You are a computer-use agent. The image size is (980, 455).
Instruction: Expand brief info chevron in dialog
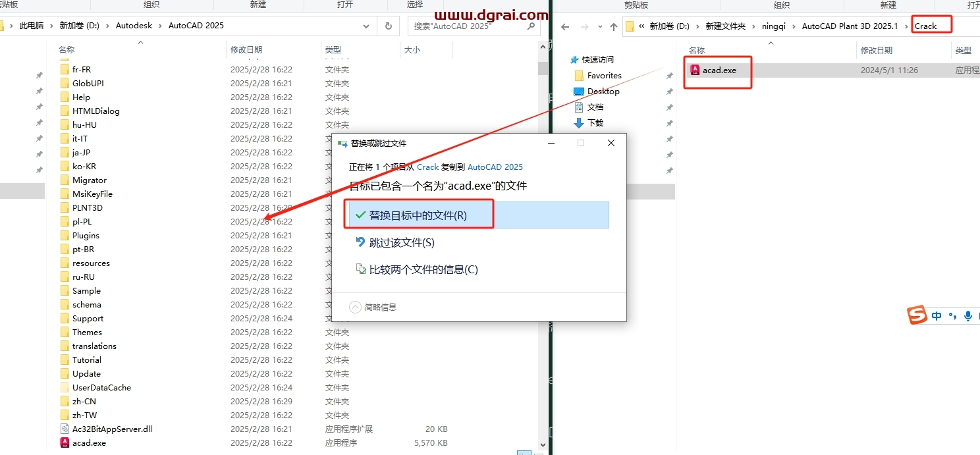356,307
